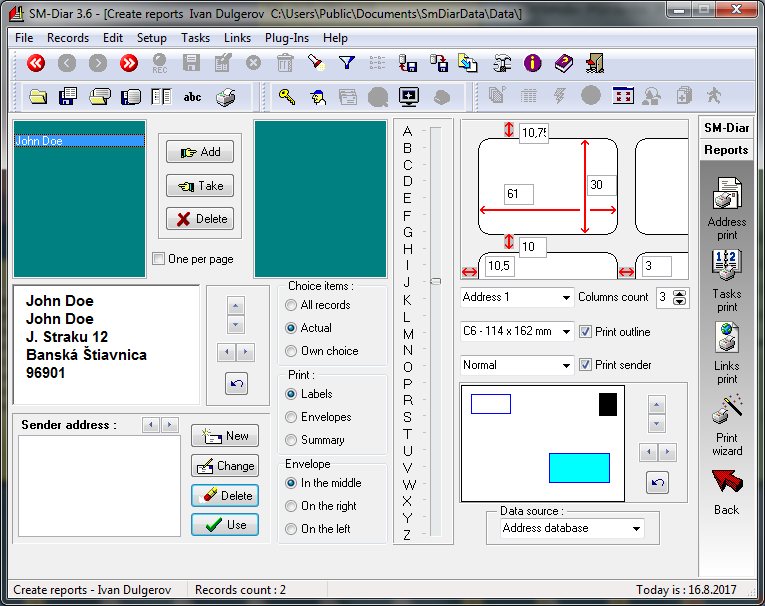Click the label height field showing 30
765x606 pixels.
(601, 185)
